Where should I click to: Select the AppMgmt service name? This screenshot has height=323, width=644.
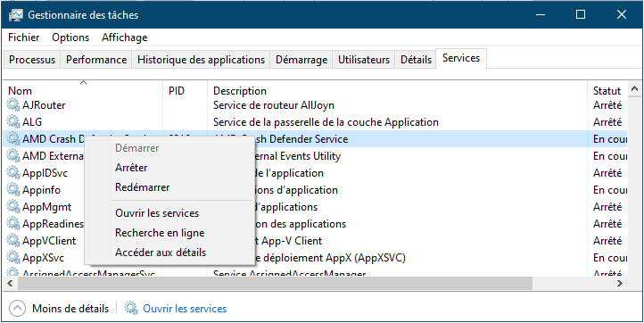tap(46, 207)
